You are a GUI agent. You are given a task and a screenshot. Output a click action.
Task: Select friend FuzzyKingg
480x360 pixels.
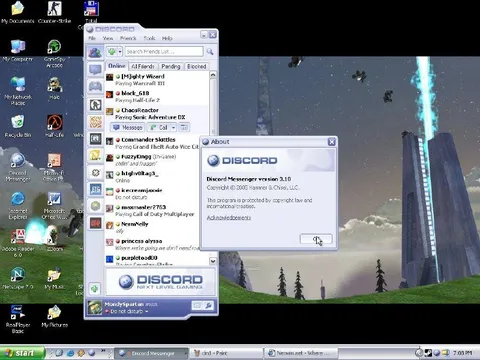[153, 160]
